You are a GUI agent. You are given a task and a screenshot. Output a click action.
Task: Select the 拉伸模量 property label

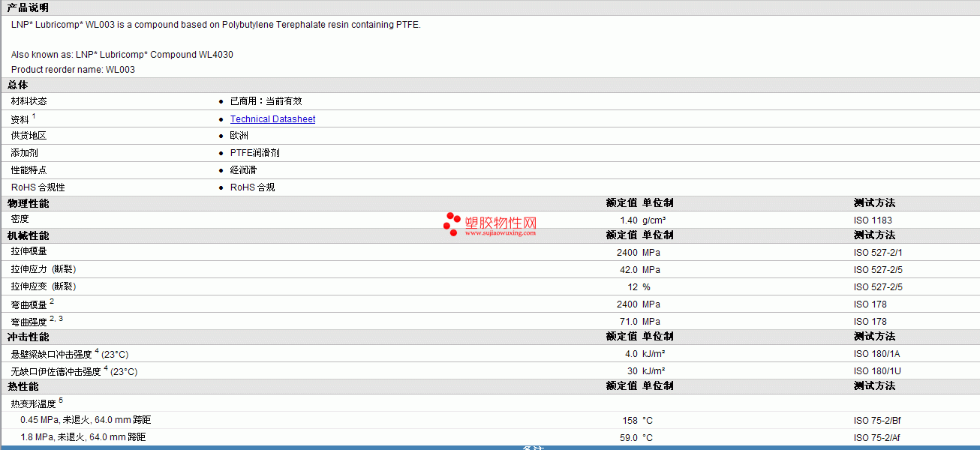click(29, 251)
